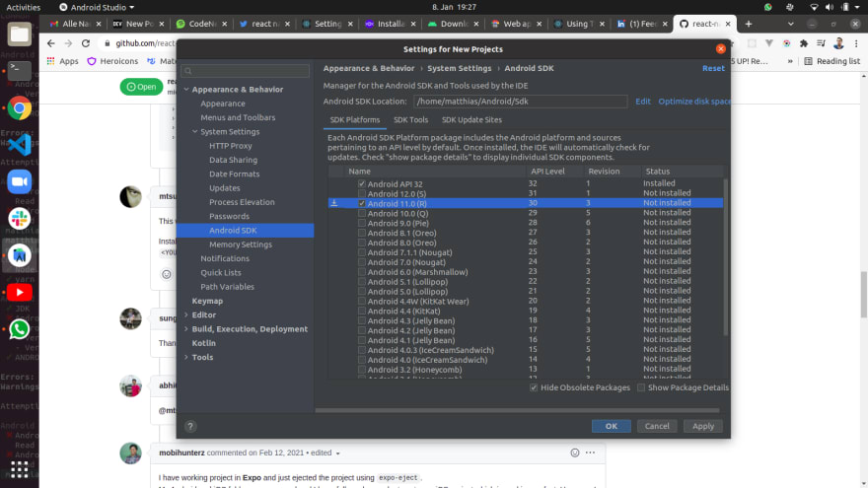The image size is (868, 488).
Task: Close Settings for New Projects dialog
Action: coord(720,48)
